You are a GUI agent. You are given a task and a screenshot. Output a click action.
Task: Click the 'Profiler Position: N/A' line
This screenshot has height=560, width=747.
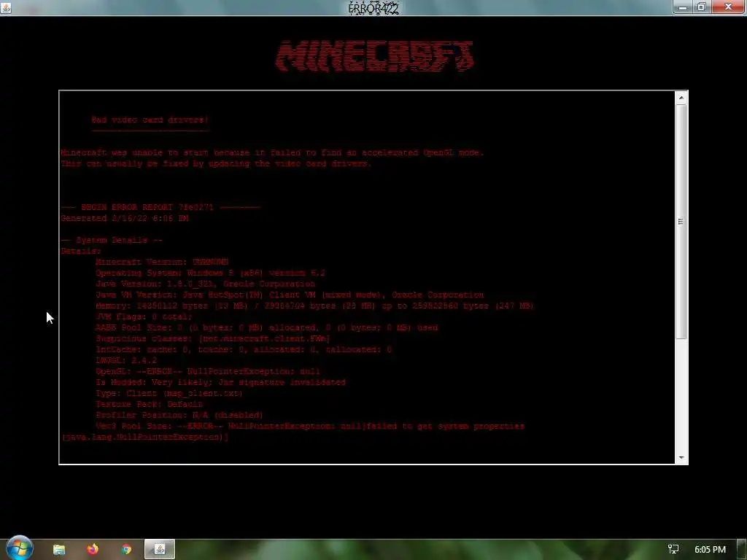click(x=179, y=415)
